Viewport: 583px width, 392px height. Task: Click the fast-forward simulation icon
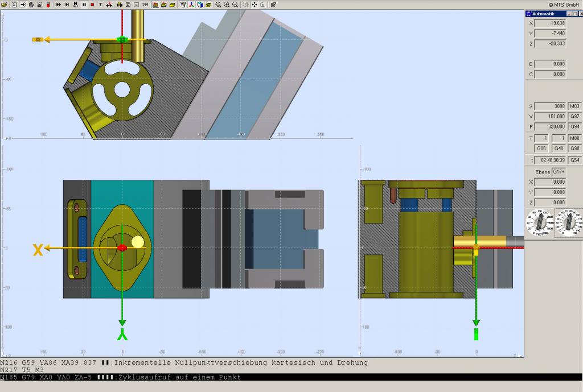(59, 5)
